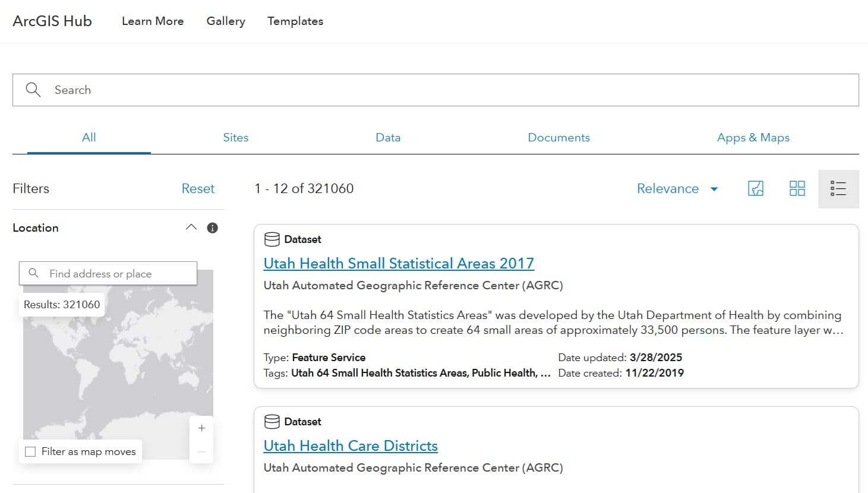The width and height of the screenshot is (868, 493).
Task: Select the list view icon
Action: point(838,189)
